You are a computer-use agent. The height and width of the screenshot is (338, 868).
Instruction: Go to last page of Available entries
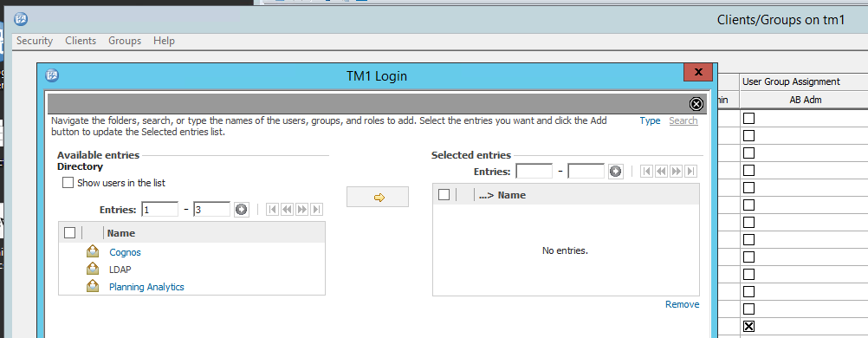(316, 210)
